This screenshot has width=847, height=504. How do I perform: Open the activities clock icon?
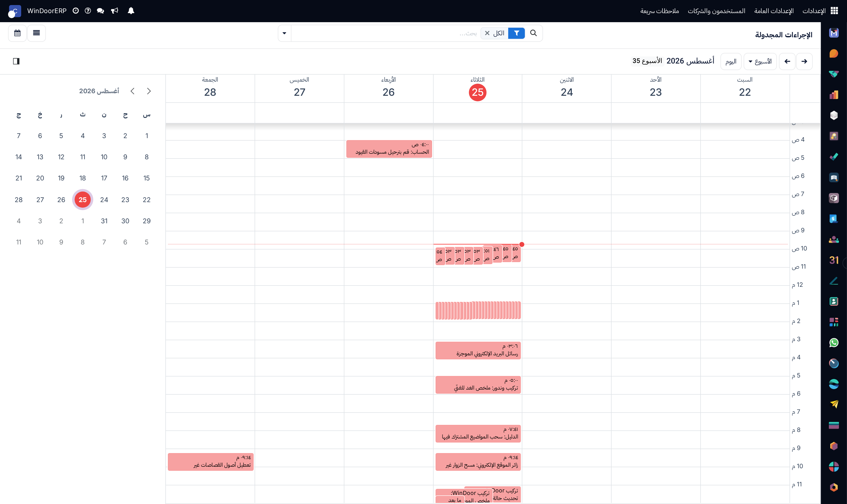(x=76, y=11)
